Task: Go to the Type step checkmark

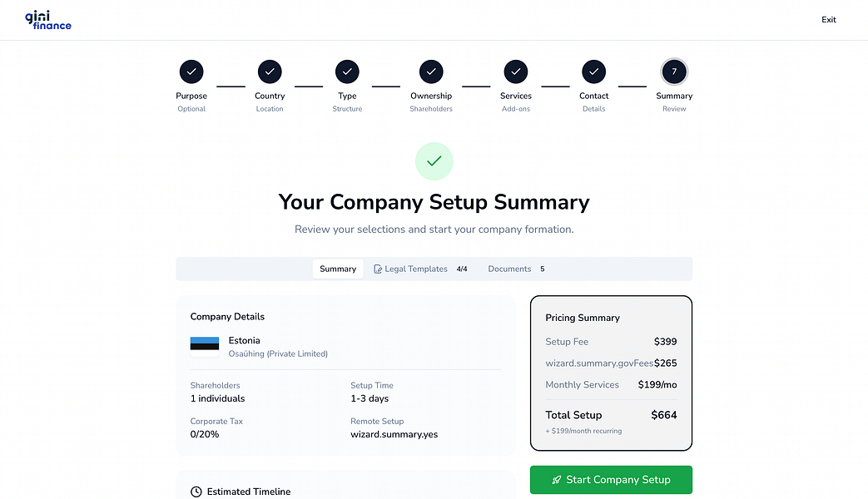Action: (x=347, y=72)
